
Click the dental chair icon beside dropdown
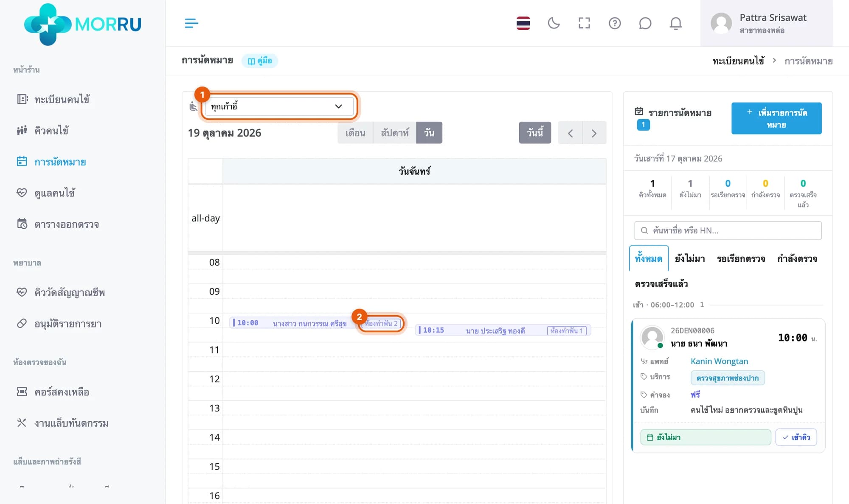click(x=193, y=106)
